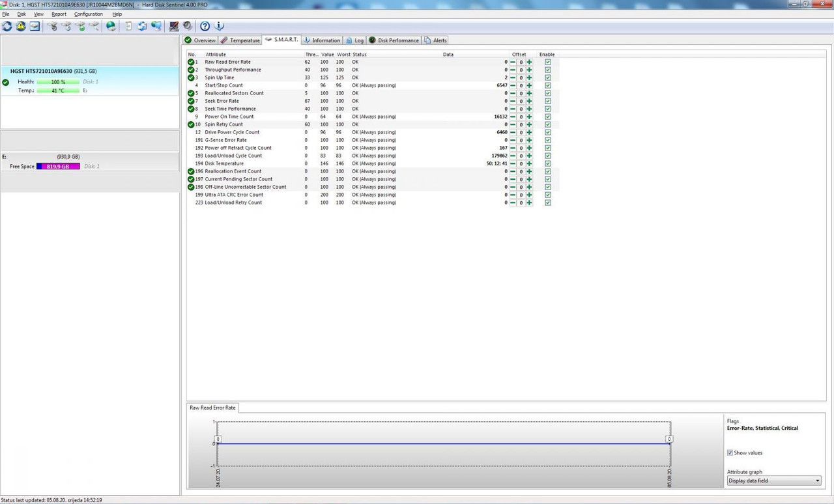This screenshot has width=834, height=504.
Task: Decrease offset for Power On Time Count row
Action: (513, 117)
